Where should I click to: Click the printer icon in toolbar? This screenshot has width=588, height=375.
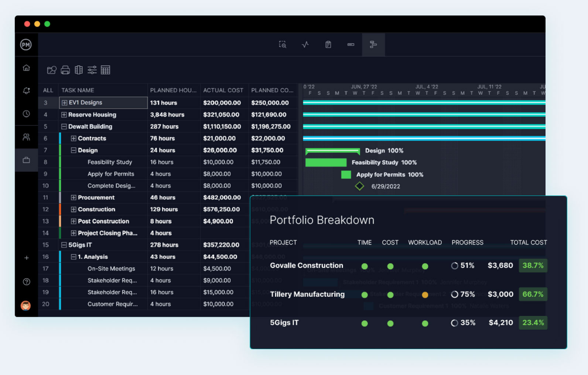(x=65, y=70)
